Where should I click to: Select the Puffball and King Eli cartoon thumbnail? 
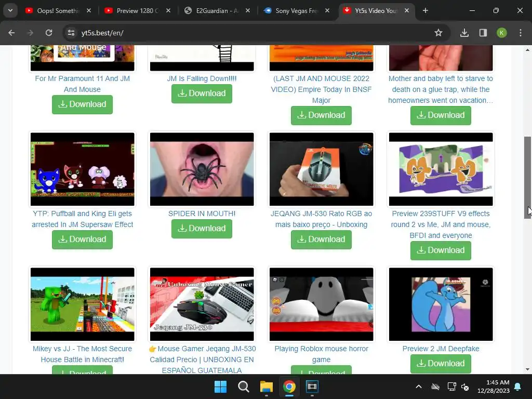tap(82, 169)
